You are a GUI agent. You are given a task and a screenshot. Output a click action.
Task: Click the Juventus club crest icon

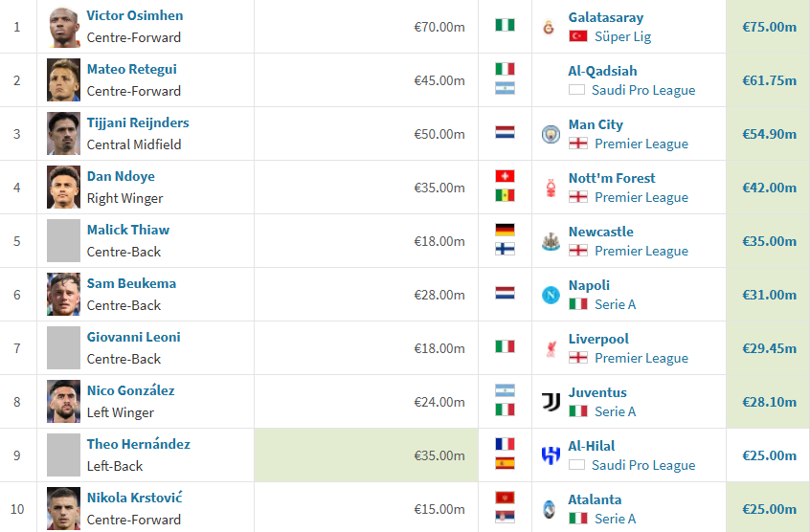[x=551, y=402]
